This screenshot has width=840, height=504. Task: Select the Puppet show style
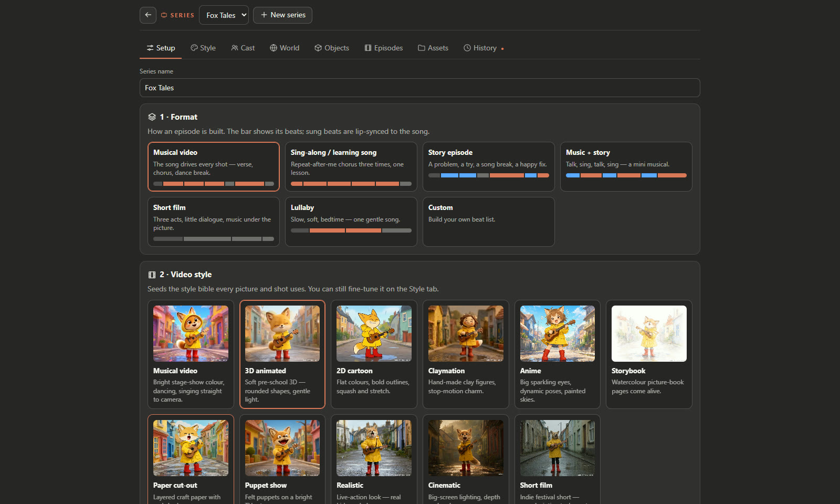point(282,459)
